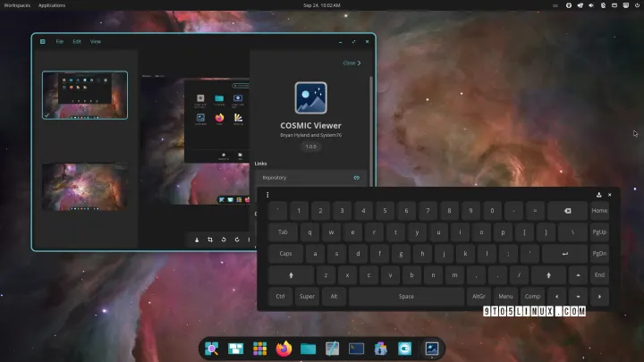Screen dimensions: 644x362
Task: Open the terminal from the dock
Action: 356,349
